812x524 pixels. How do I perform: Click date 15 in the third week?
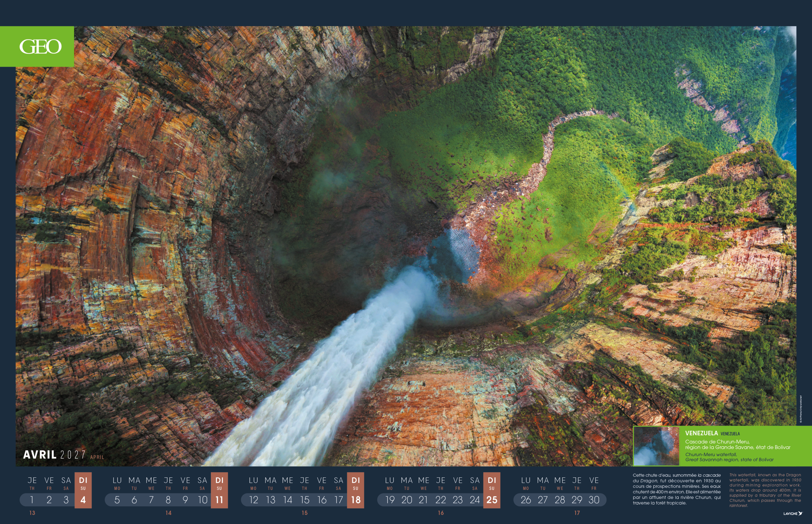(304, 500)
